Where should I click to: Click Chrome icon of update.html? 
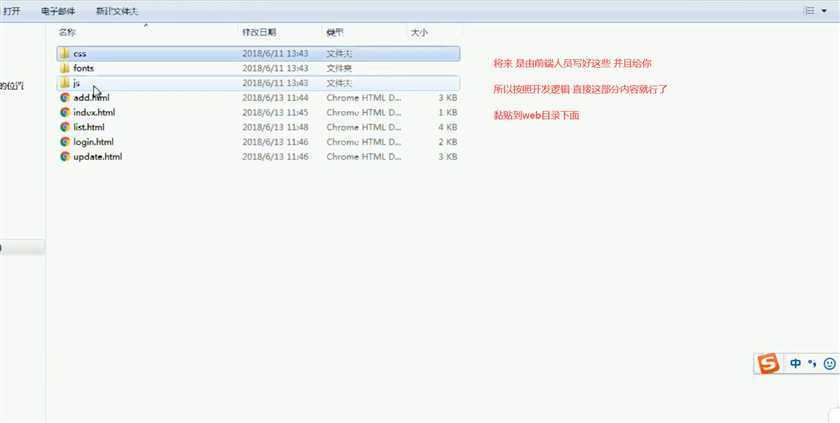pyautogui.click(x=65, y=157)
